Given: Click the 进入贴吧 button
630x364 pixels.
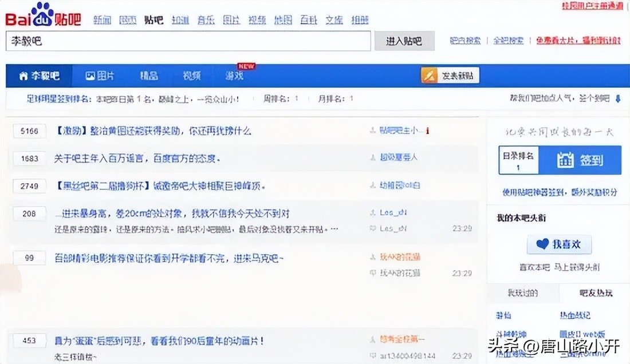Looking at the screenshot, I should tap(404, 42).
